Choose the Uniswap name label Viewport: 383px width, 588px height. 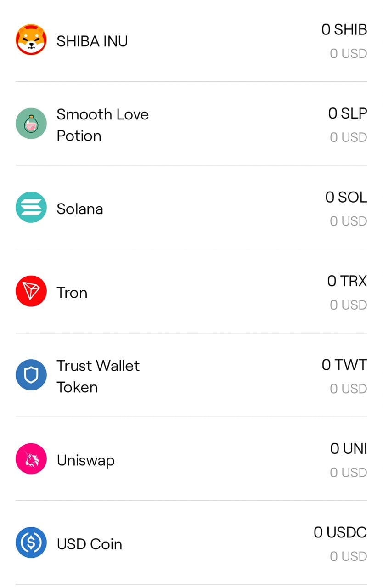coord(85,460)
